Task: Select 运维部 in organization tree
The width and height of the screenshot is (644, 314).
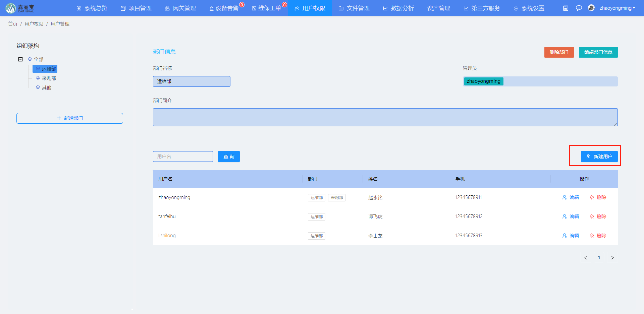Action: click(45, 69)
